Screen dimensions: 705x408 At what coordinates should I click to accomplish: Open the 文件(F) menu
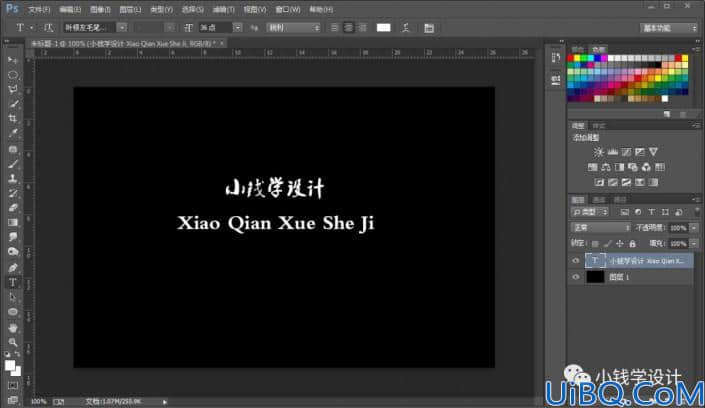(39, 9)
